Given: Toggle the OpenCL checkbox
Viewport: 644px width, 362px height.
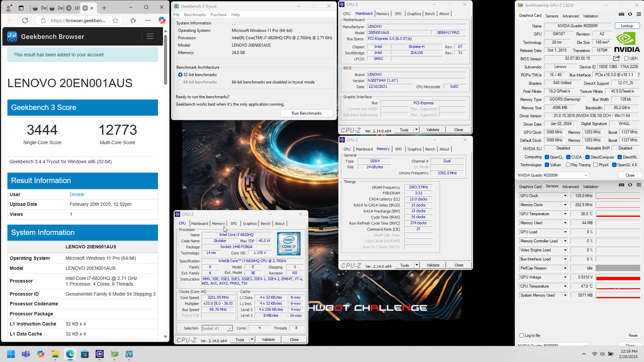Looking at the screenshot, I should (547, 157).
